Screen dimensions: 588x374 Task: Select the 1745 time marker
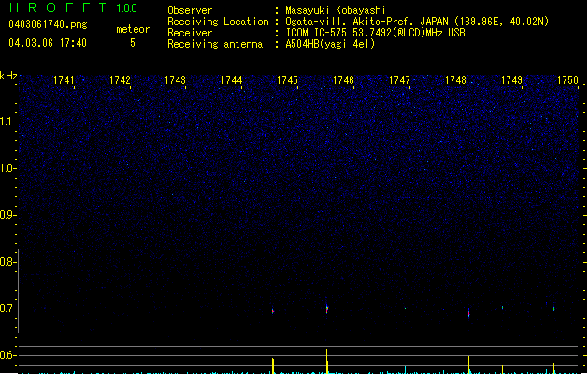click(287, 81)
